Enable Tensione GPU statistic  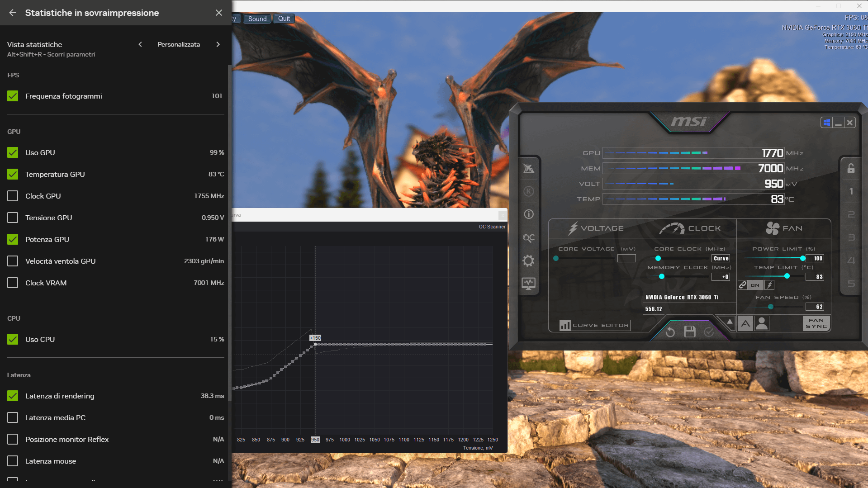point(13,218)
